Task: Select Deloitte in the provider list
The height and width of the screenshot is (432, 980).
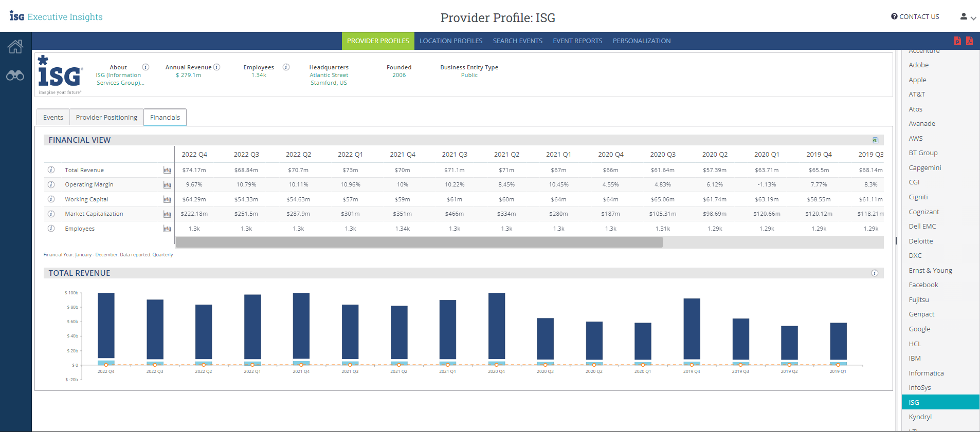Action: point(940,241)
